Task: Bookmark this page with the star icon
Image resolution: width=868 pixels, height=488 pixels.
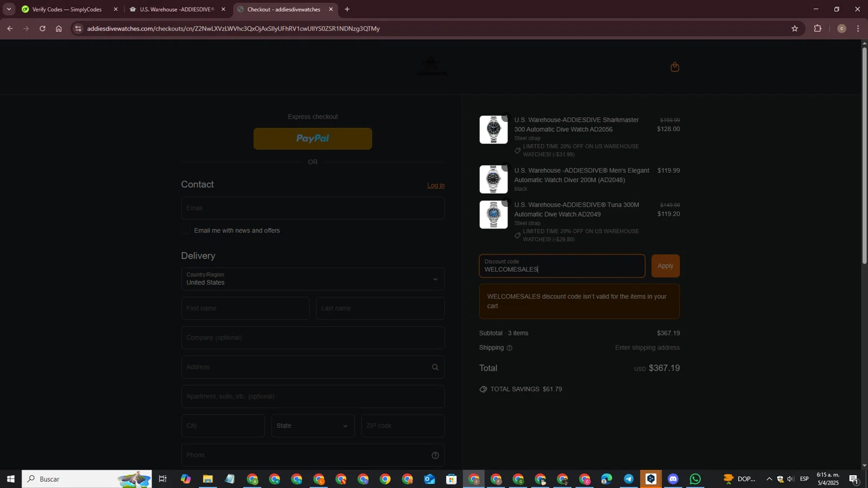Action: coord(795,28)
